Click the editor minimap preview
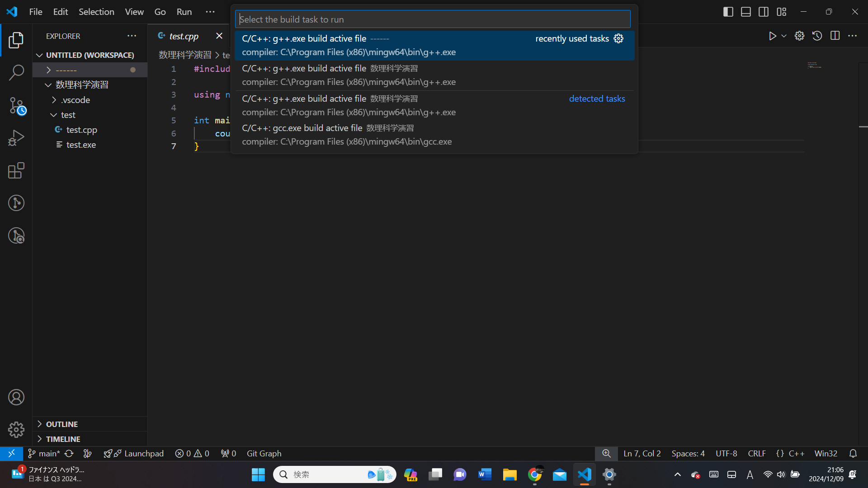Image resolution: width=868 pixels, height=488 pixels. [814, 66]
